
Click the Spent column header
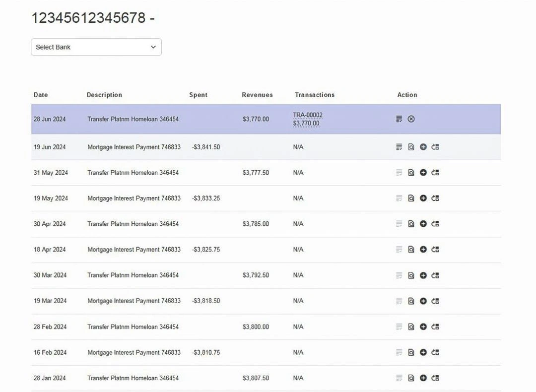pos(198,95)
